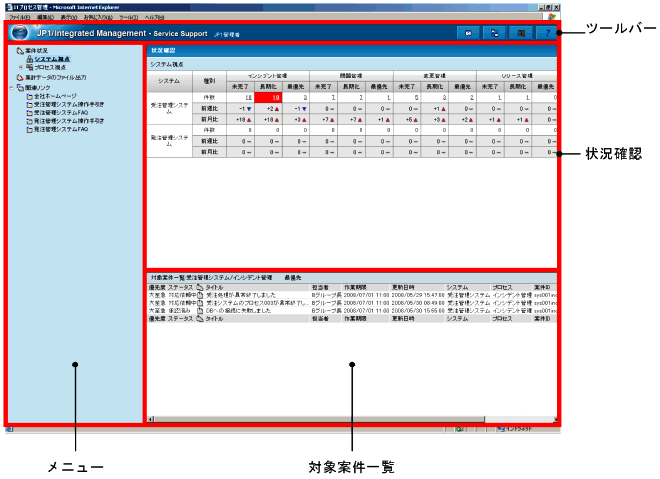Open the ツール(T) menu
This screenshot has width=660, height=479.
click(x=129, y=17)
